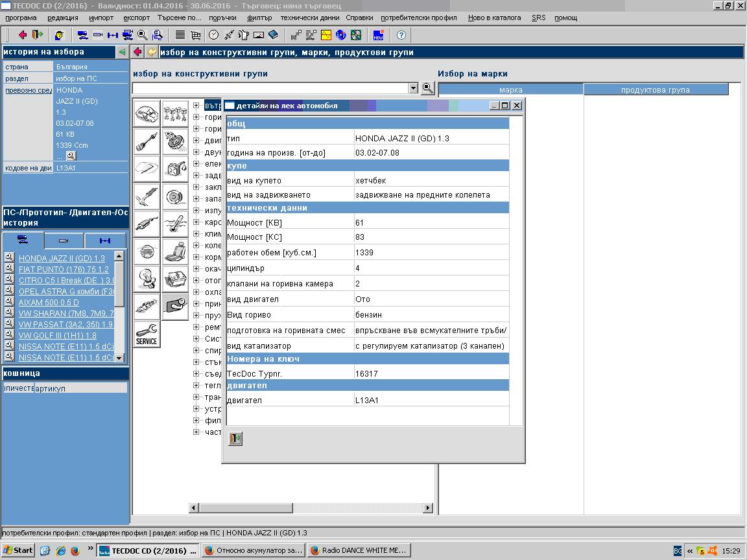Open the construction group search dropdown arrow
The image size is (747, 560).
413,88
